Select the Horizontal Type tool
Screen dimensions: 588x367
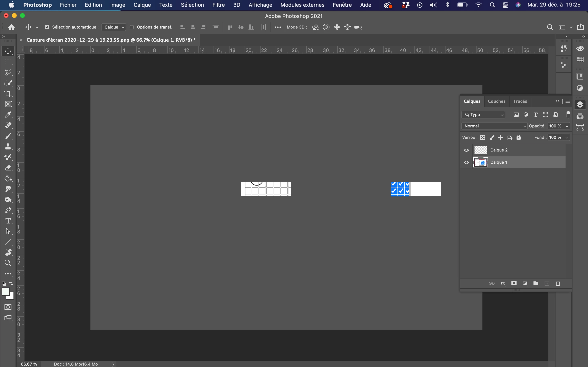pos(8,221)
